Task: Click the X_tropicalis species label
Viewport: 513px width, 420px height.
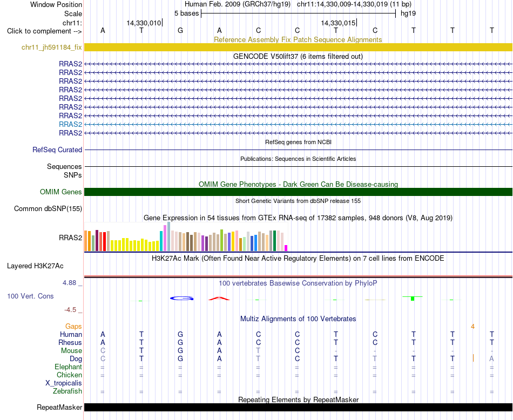Action: click(x=64, y=383)
